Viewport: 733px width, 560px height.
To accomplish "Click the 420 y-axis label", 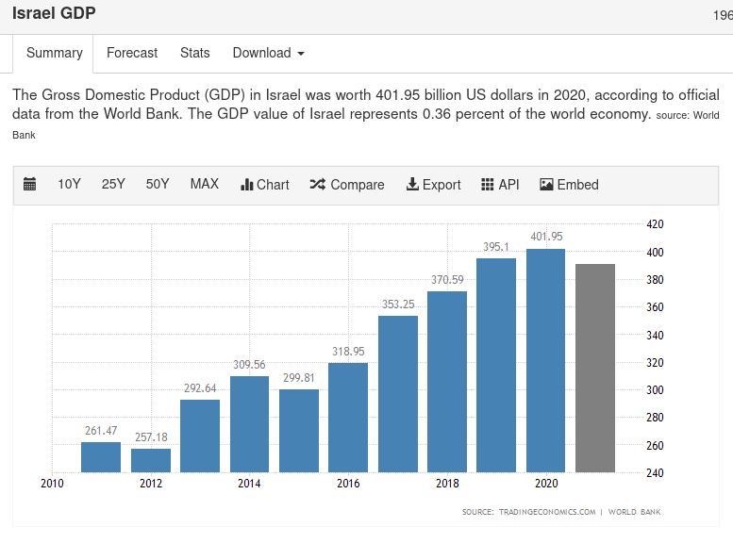I will 655,224.
